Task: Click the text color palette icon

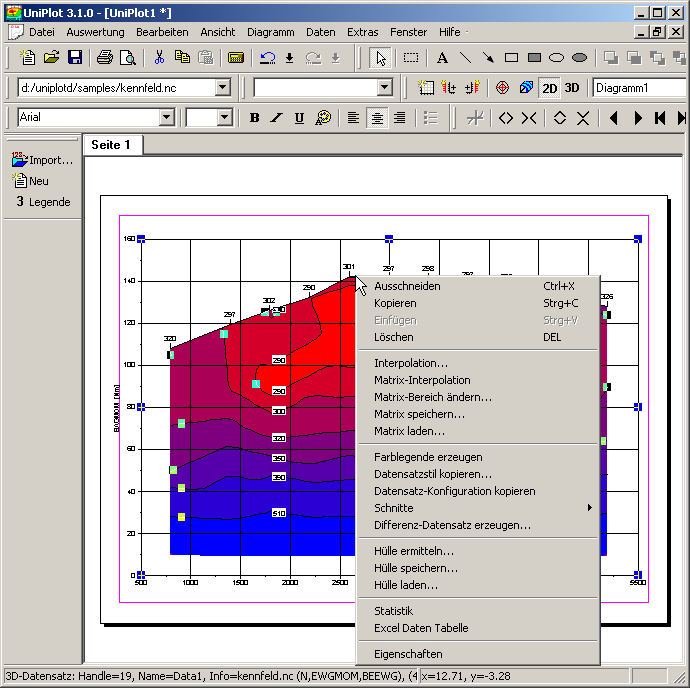Action: tap(322, 118)
